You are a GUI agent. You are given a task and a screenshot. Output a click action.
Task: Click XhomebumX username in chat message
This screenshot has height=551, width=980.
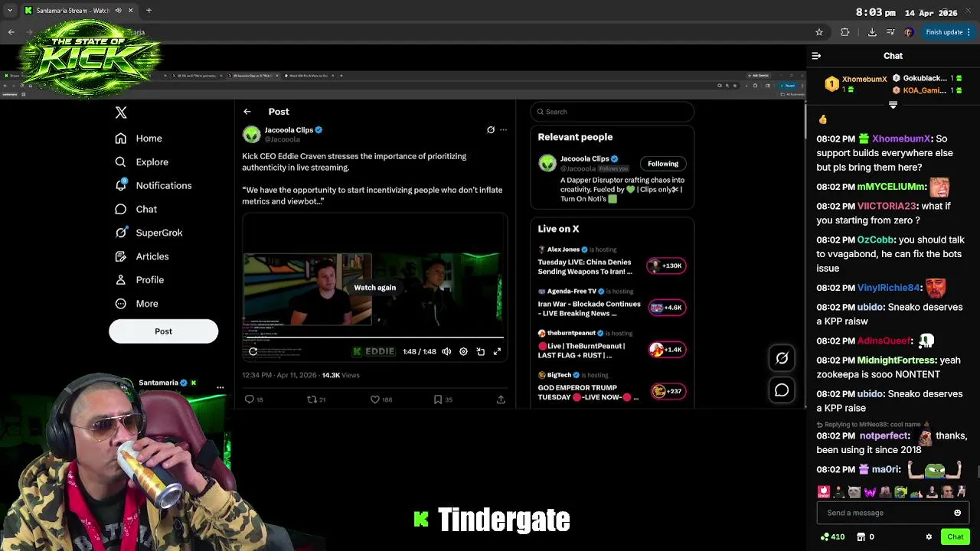(x=900, y=139)
